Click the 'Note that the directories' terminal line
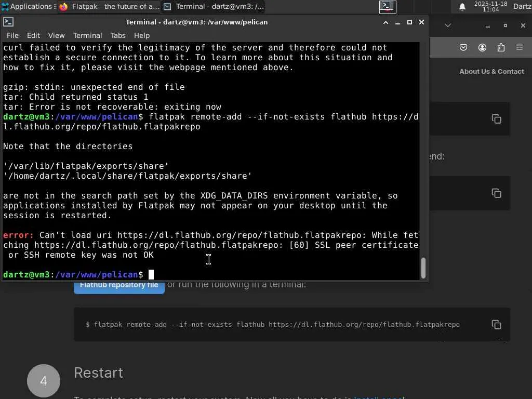Viewport: 532px width, 399px height. click(68, 146)
